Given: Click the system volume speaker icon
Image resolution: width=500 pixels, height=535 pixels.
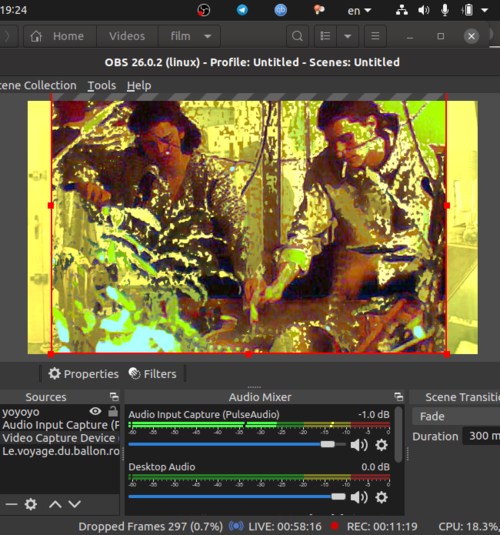Looking at the screenshot, I should (x=424, y=10).
